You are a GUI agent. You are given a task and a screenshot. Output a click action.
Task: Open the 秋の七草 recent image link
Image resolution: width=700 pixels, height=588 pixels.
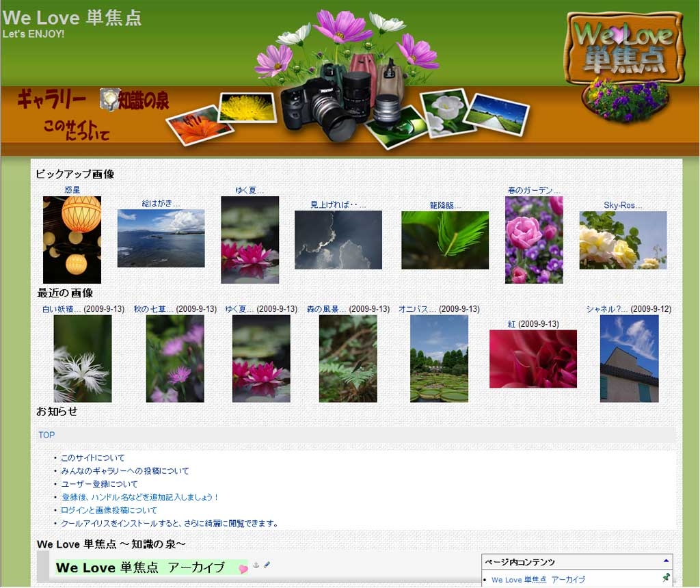154,309
